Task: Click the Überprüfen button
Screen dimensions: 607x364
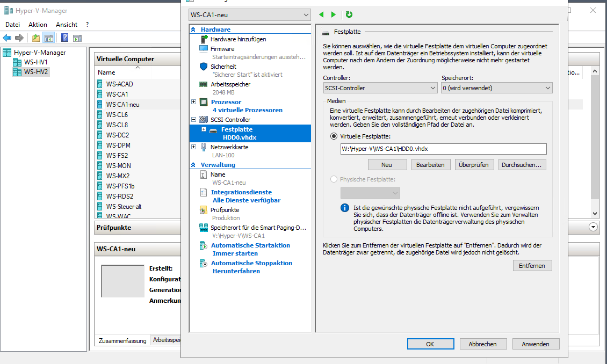Action: 474,165
